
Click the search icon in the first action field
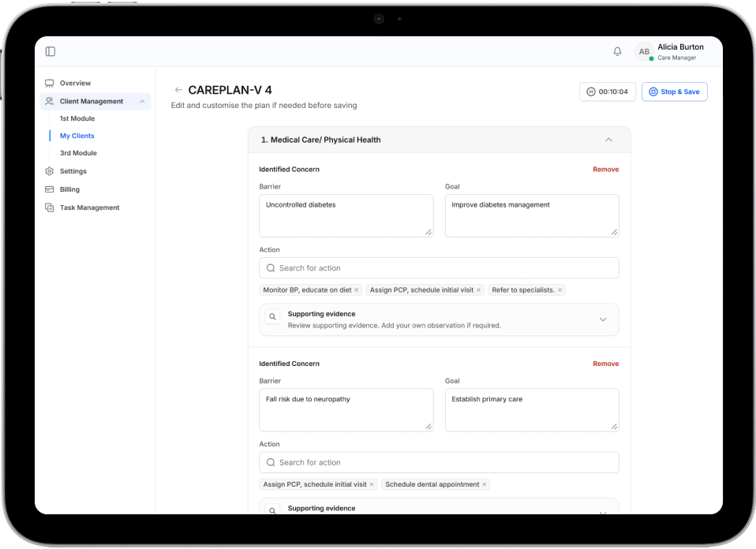click(271, 268)
